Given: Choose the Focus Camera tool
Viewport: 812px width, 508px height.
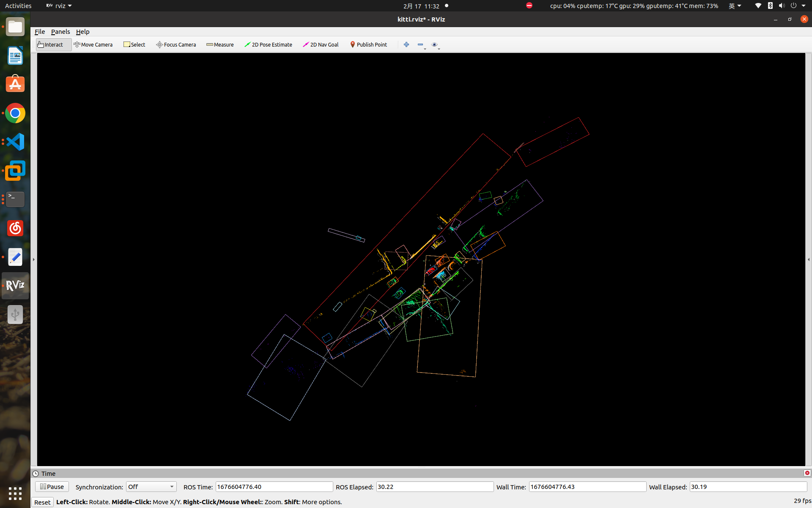Looking at the screenshot, I should (x=176, y=44).
